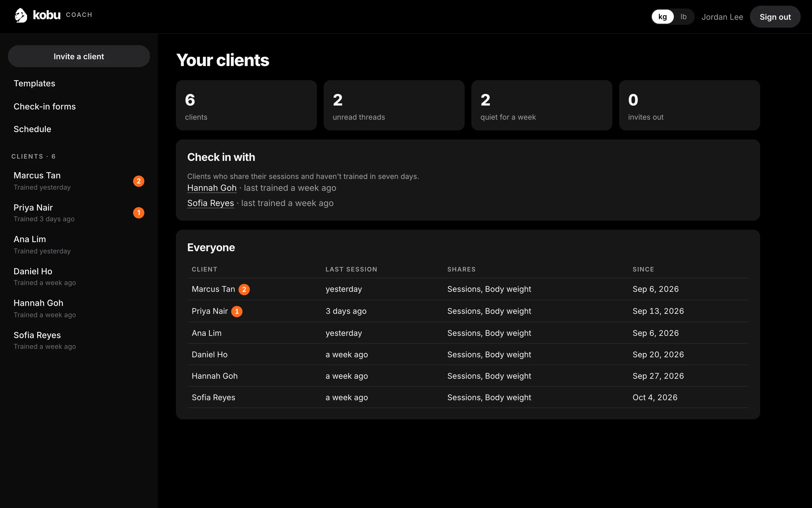
Task: Click the 6 clients stat card
Action: (246, 105)
